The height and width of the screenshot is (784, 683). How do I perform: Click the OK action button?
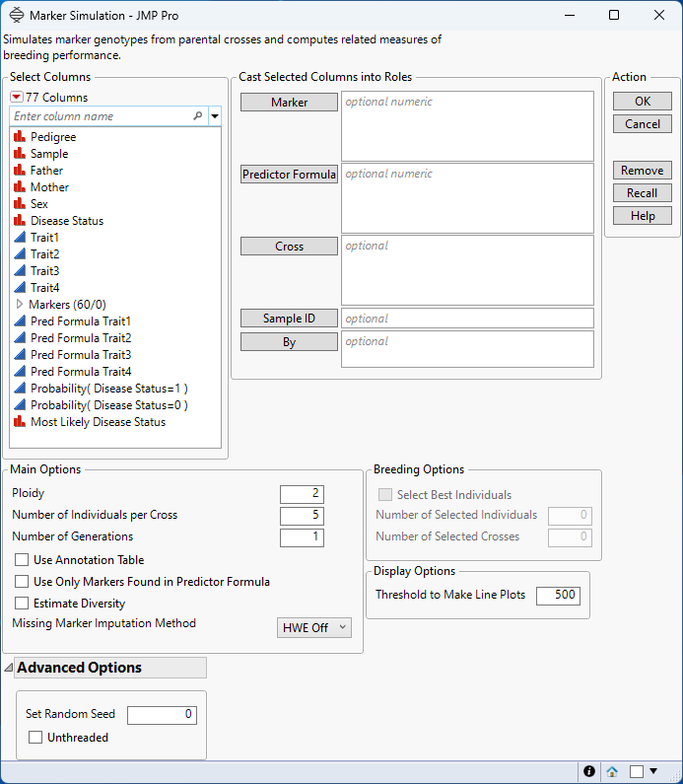coord(642,101)
